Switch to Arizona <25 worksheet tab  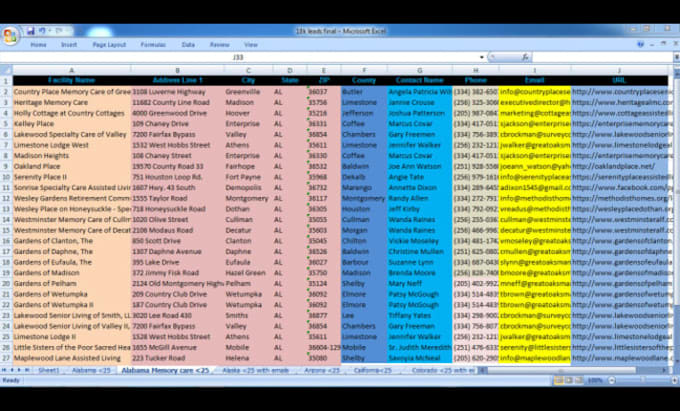point(322,370)
